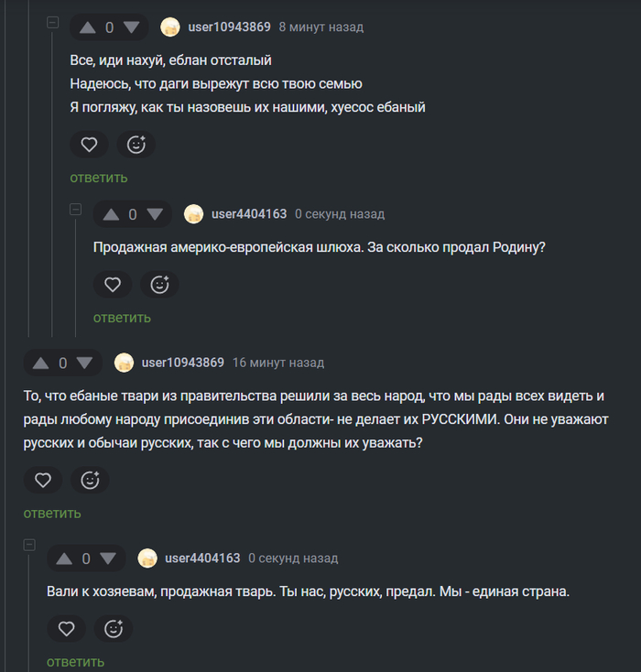641x672 pixels.
Task: Downvote the comment posted 8 minutes ago
Action: tap(132, 27)
